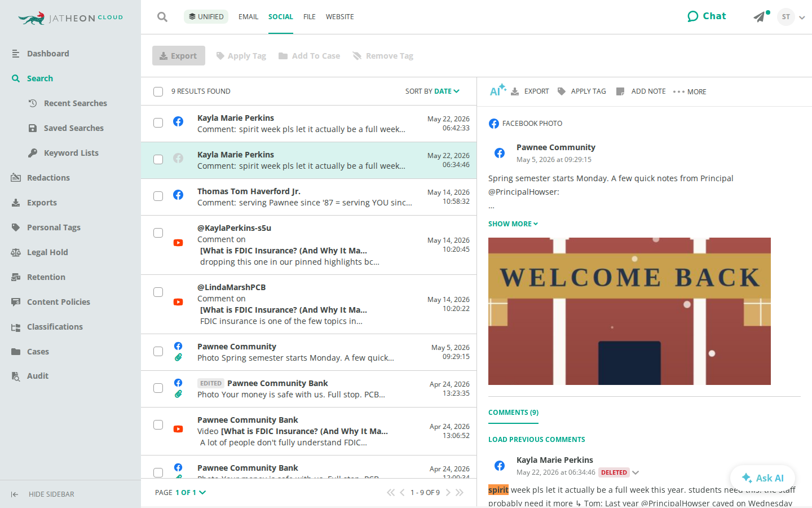Viewport: 812px width, 508px height.
Task: Open the Chat panel
Action: tap(707, 16)
